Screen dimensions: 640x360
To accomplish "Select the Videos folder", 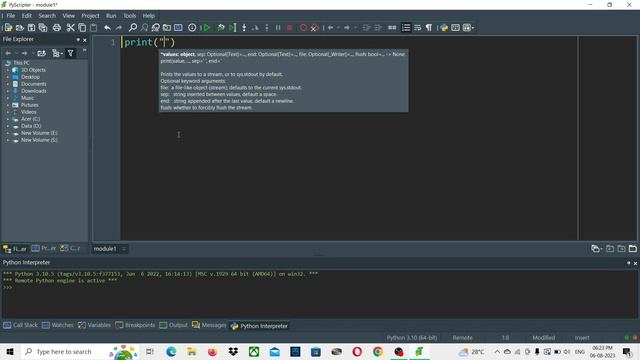I will [29, 112].
